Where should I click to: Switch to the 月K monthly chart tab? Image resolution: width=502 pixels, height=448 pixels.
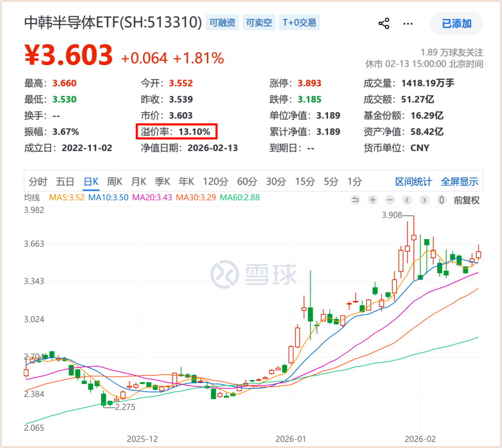139,181
